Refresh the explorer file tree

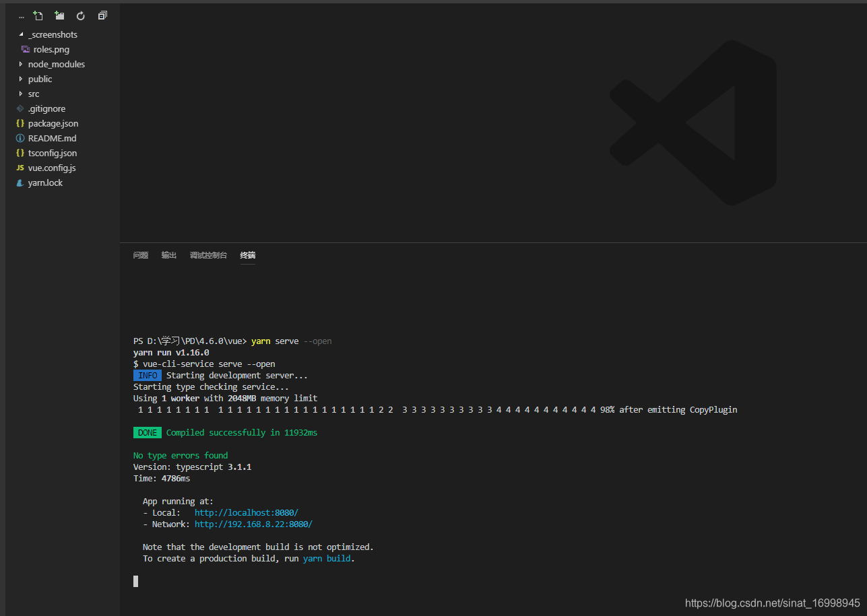(x=81, y=15)
